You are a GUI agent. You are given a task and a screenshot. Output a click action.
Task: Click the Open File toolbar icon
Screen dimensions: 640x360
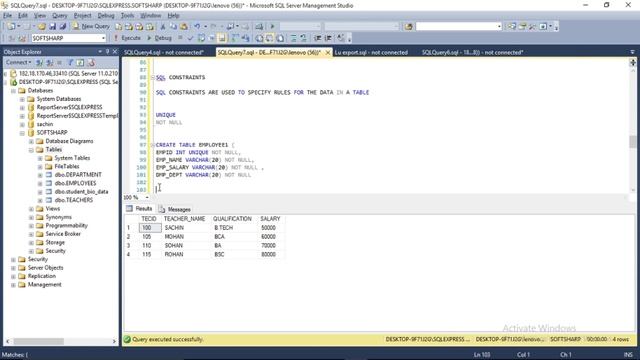tap(42, 26)
